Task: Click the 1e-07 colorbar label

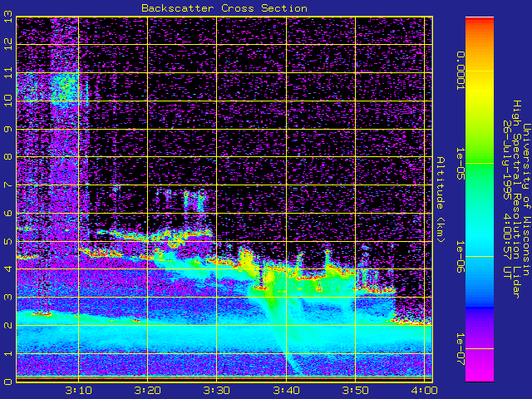Action: coord(460,349)
